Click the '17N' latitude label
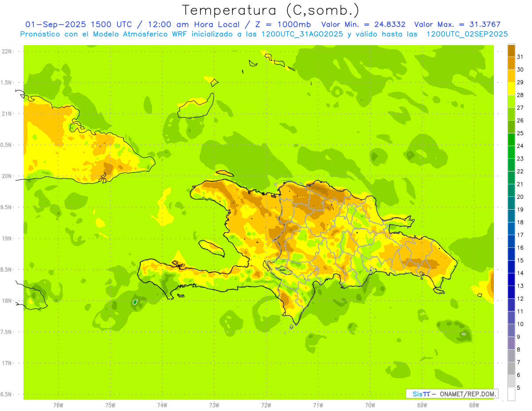Viewport: 532px width, 411px height. [x=7, y=363]
